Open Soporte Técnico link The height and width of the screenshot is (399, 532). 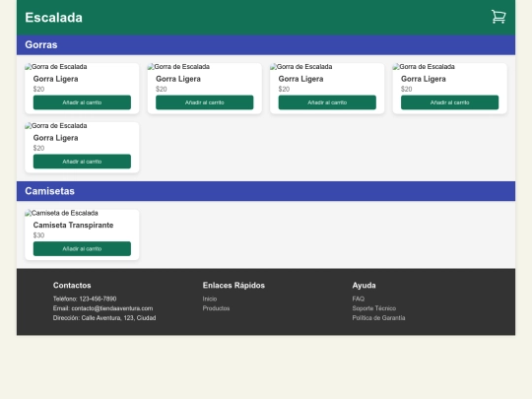pyautogui.click(x=374, y=308)
